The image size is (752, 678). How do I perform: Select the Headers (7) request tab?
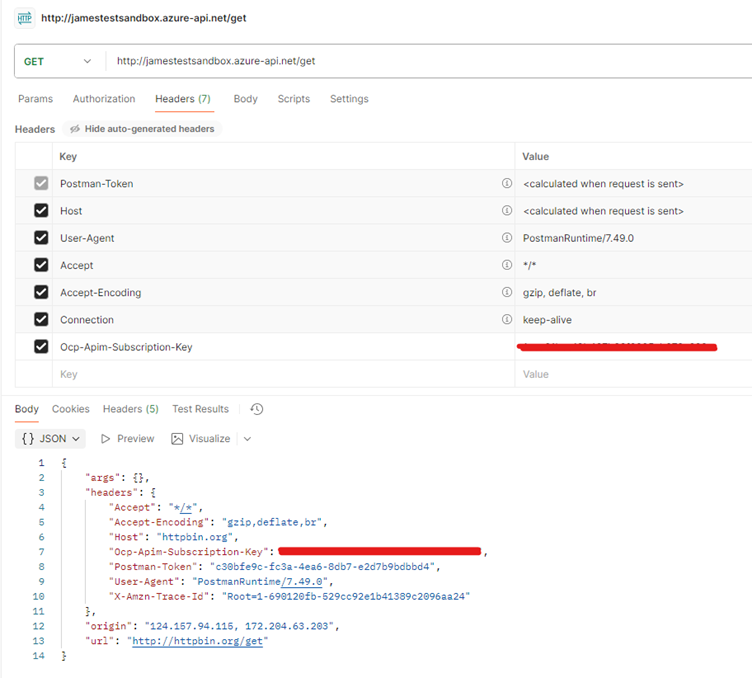pyautogui.click(x=183, y=99)
